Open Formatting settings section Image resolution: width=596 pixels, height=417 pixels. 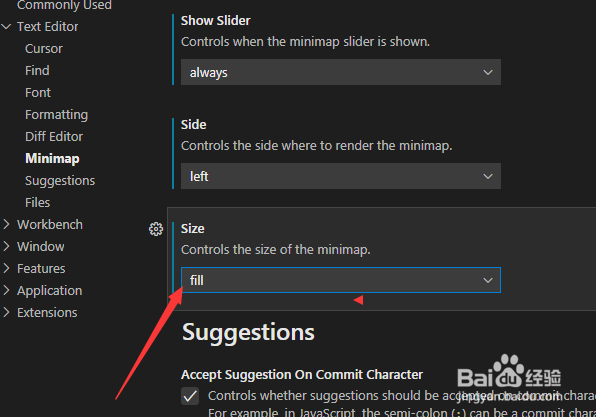click(57, 115)
